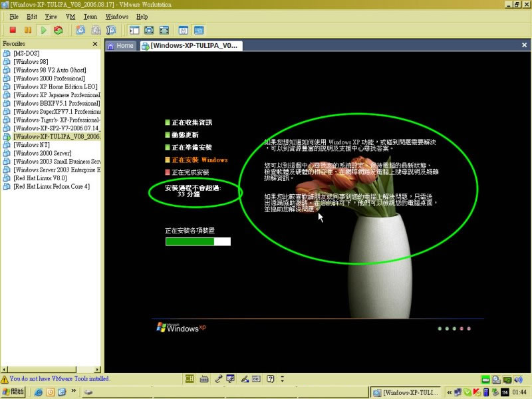The height and width of the screenshot is (399, 532).
Task: Enter Full Screen mode icon
Action: point(164,30)
